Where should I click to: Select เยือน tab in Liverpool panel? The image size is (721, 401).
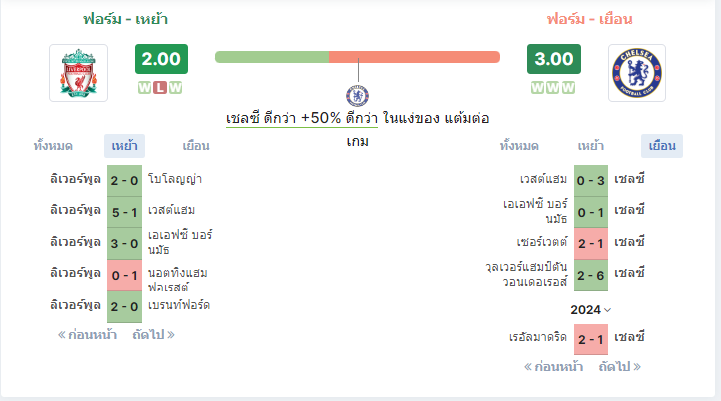196,146
